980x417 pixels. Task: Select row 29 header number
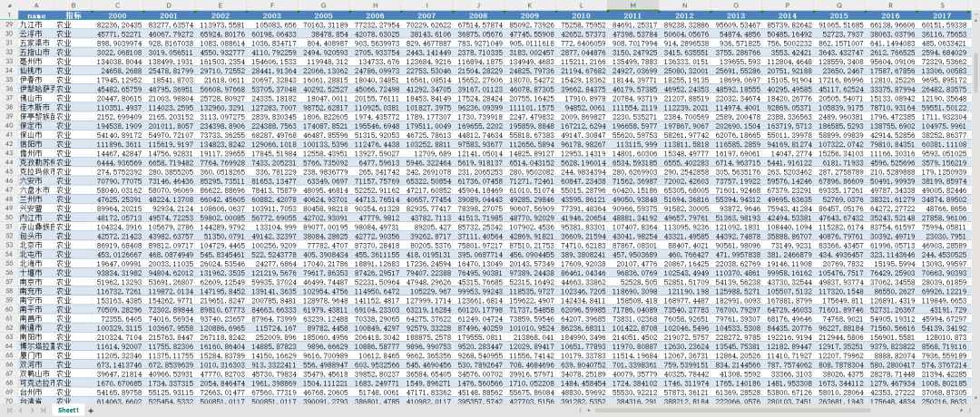click(x=9, y=24)
